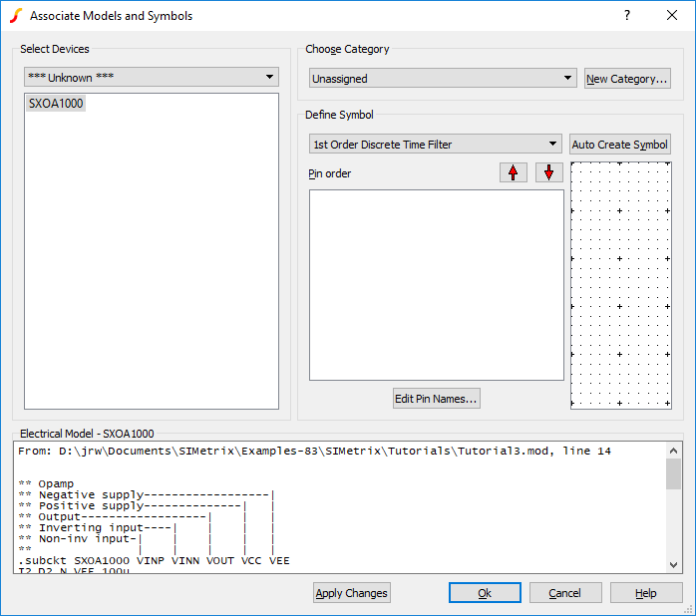Click the electrical model scrollbar down arrow
This screenshot has width=696, height=616.
pyautogui.click(x=674, y=565)
